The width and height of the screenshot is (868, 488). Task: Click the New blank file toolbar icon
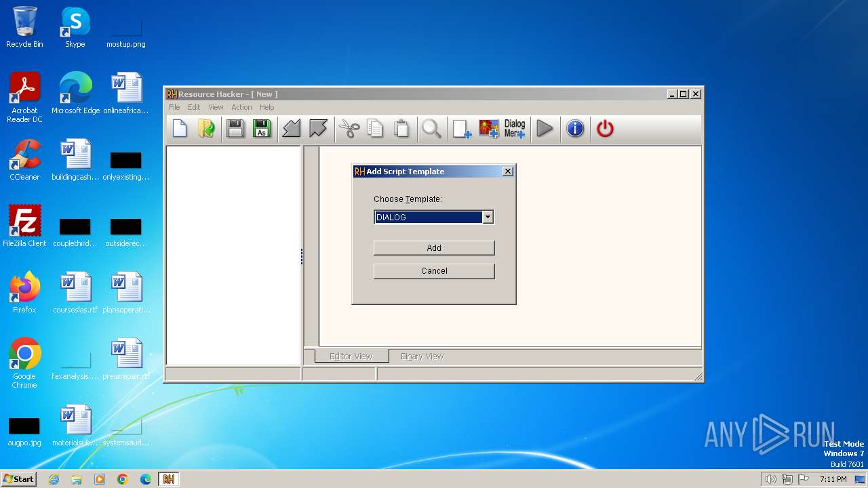(180, 128)
